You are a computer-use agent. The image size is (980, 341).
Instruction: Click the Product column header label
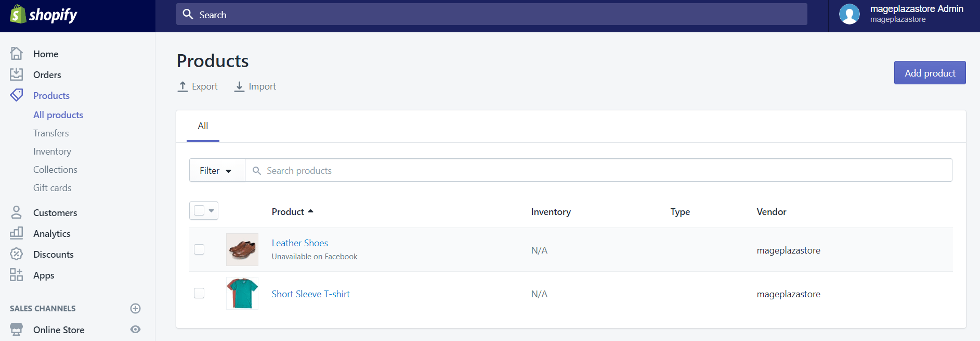click(x=288, y=212)
